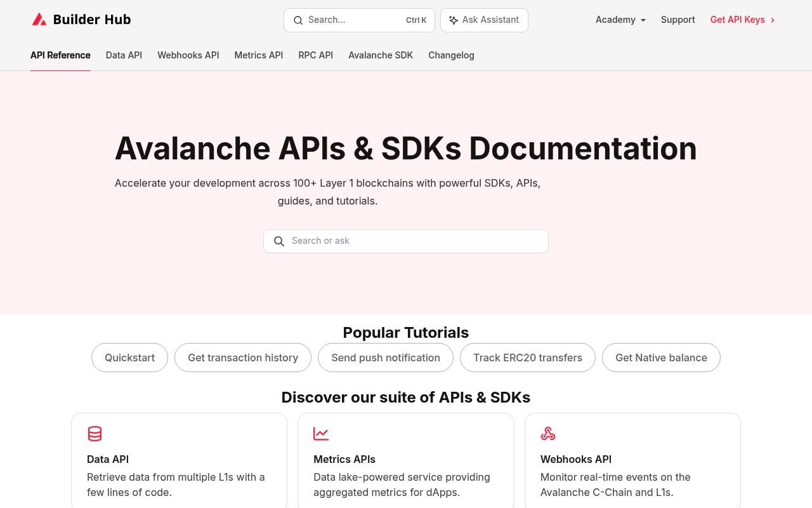Click the Ctrl K shortcut badge
Viewport: 812px width, 508px height.
click(x=416, y=20)
